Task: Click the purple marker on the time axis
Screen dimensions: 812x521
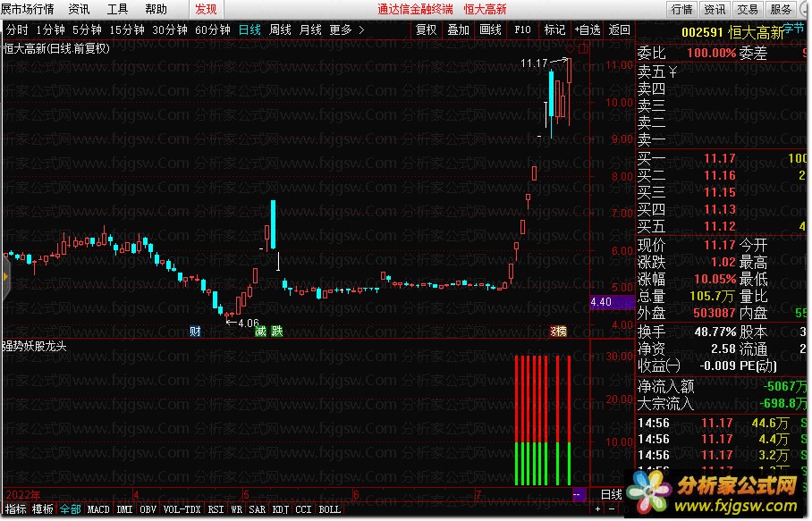Action: 579,494
